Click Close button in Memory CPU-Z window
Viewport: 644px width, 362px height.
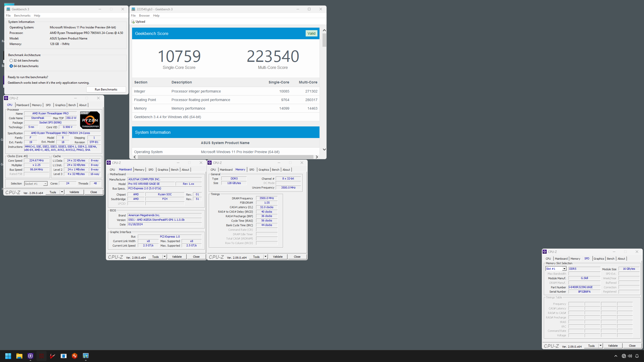297,257
